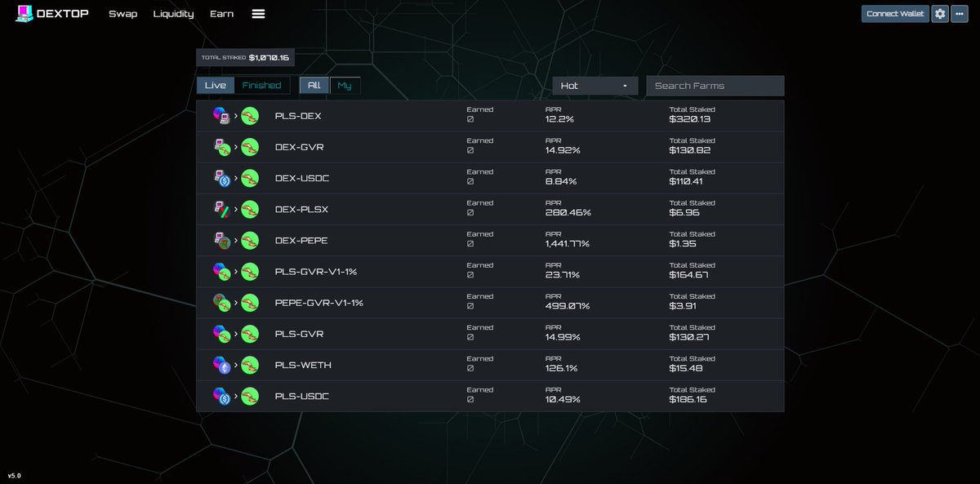This screenshot has width=980, height=484.
Task: Click reward token icon in DEX-USDC row
Action: coord(250,179)
